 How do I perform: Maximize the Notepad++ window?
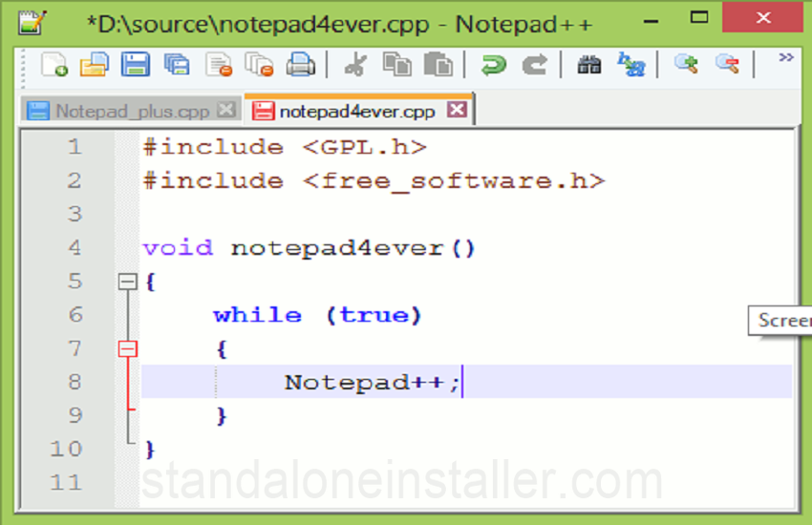point(699,17)
